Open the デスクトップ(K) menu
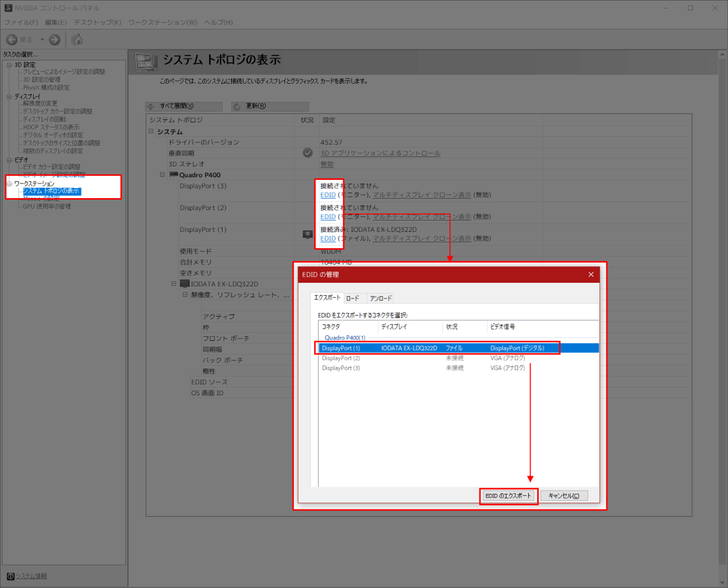Image resolution: width=728 pixels, height=588 pixels. tap(98, 22)
